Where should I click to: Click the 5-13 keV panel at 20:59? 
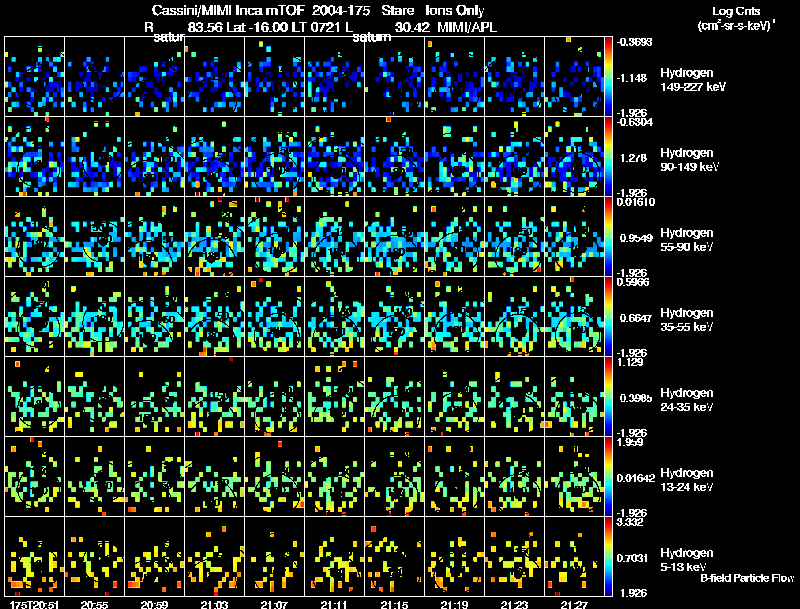pos(154,556)
